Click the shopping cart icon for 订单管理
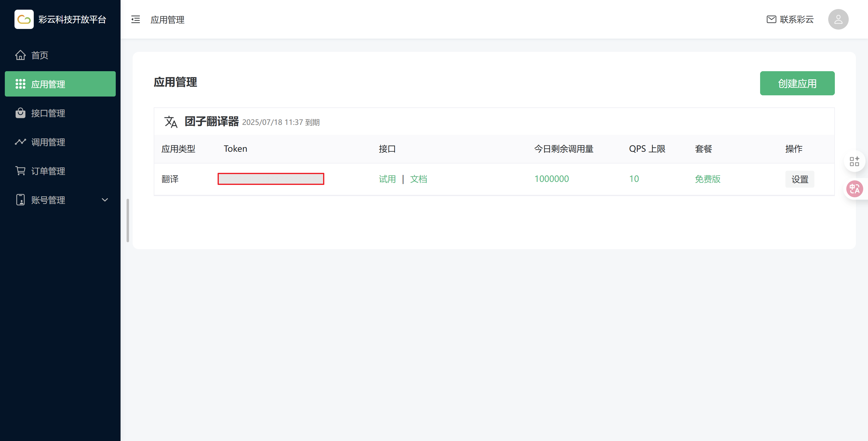 point(20,171)
